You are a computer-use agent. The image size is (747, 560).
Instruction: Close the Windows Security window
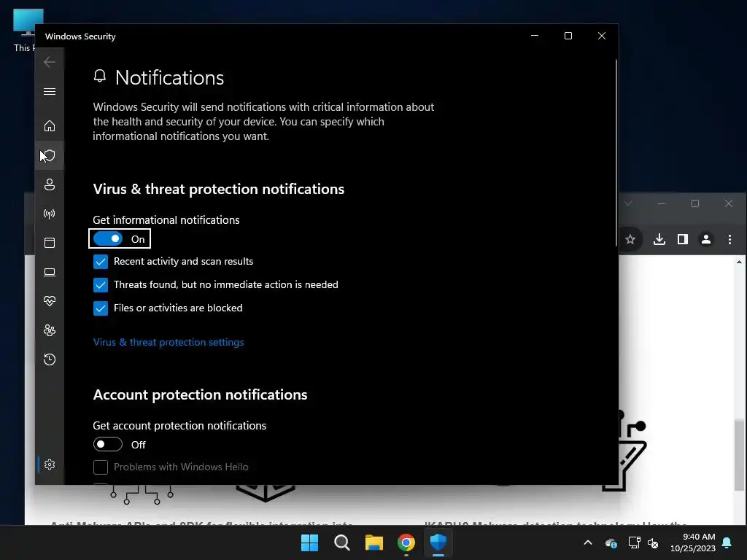tap(602, 36)
